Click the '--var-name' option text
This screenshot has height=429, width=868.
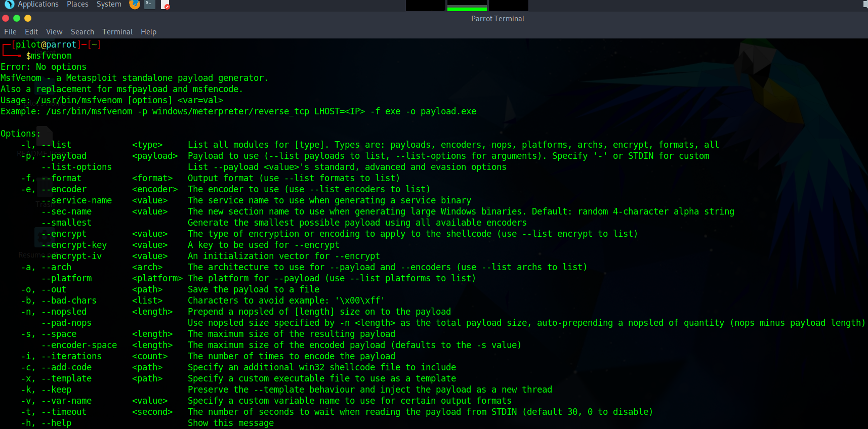pyautogui.click(x=66, y=401)
